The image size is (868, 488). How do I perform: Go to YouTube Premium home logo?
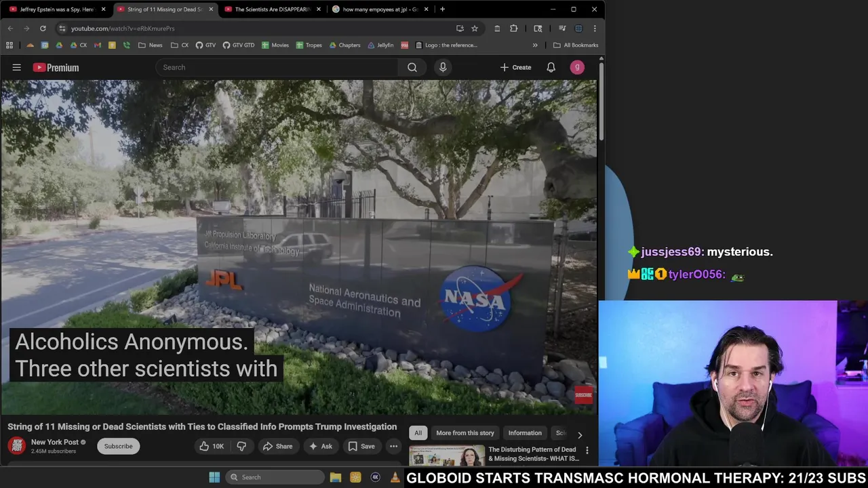point(56,67)
